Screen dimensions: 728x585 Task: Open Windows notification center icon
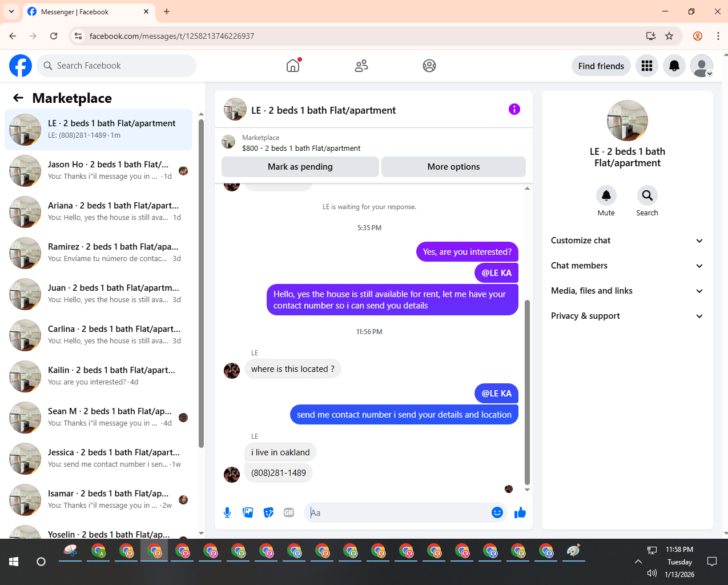[712, 562]
